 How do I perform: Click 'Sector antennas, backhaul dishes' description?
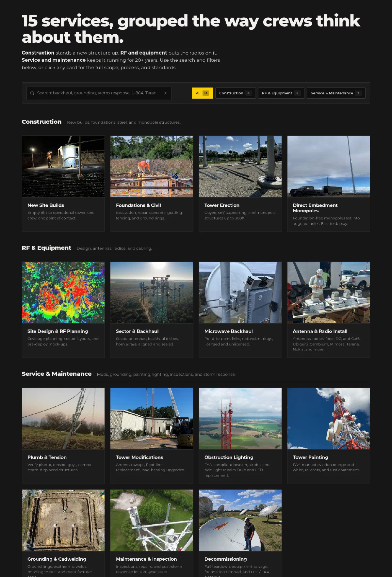pyautogui.click(x=147, y=342)
